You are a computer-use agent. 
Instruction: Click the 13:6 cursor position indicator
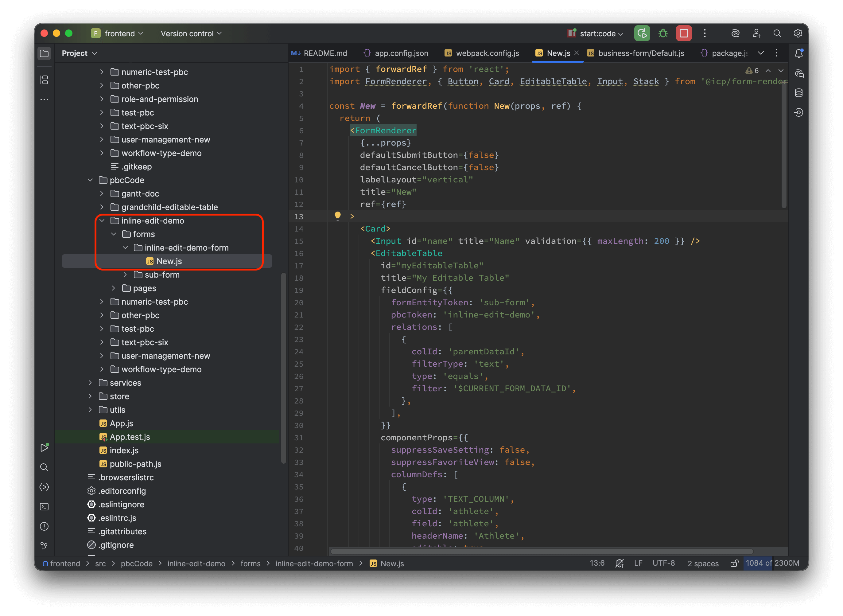(x=597, y=563)
